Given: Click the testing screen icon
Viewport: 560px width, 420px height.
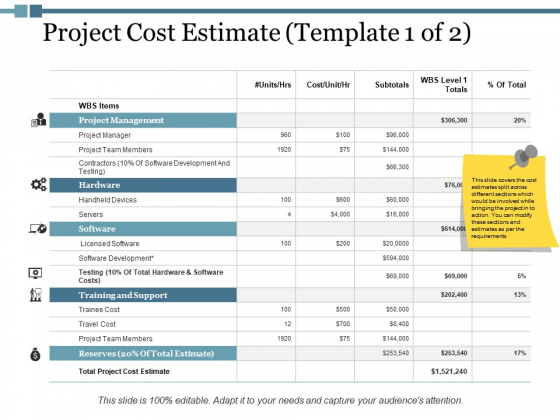Looking at the screenshot, I should pyautogui.click(x=35, y=274).
